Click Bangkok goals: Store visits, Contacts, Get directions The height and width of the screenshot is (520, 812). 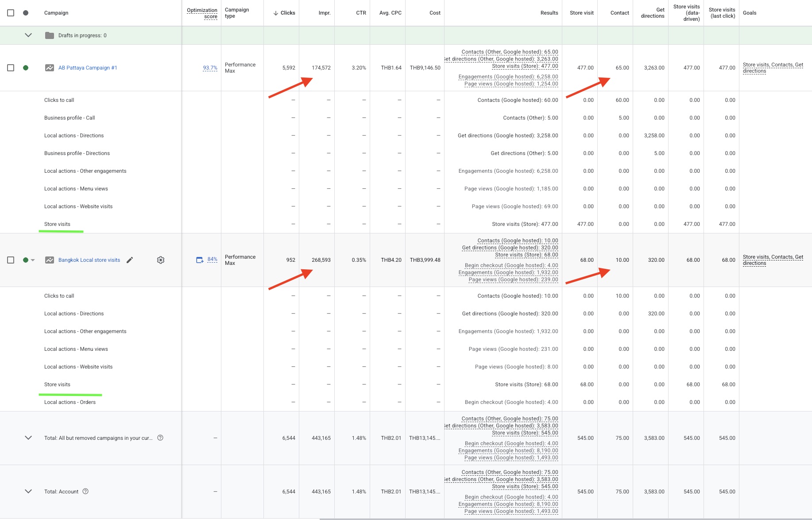(773, 260)
